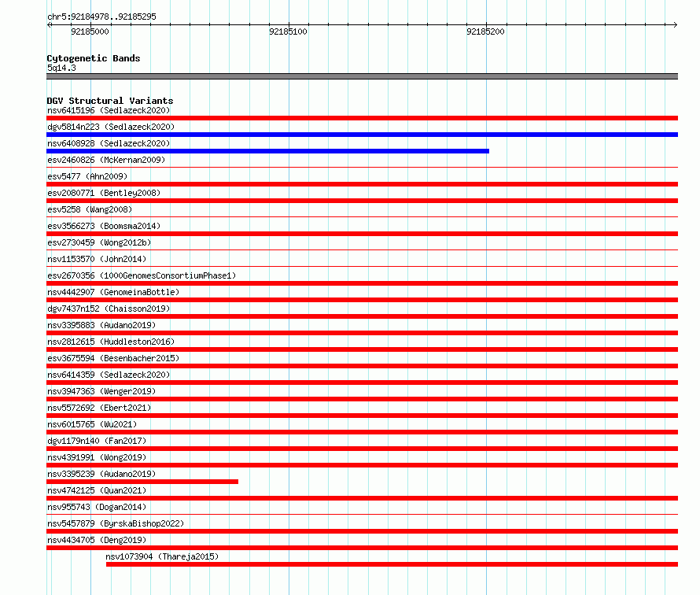Click the gray 5q14.3 cytogenetic band bar
700x595 pixels.
coord(362,76)
